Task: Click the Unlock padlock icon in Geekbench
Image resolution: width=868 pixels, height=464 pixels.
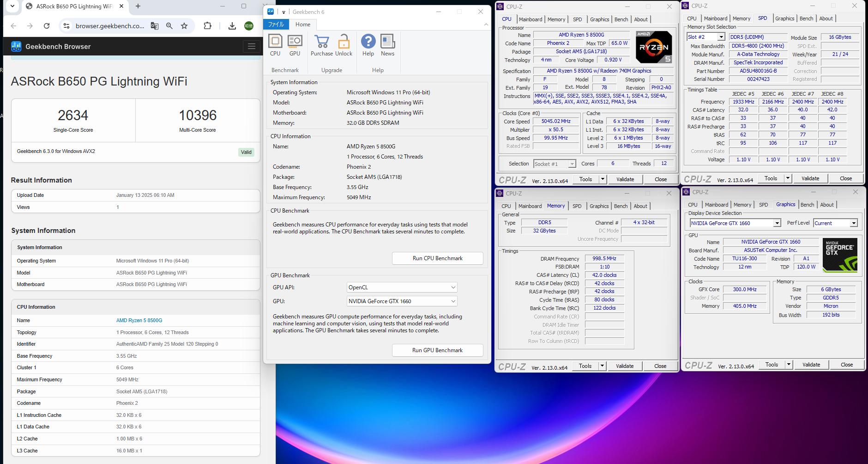Action: pyautogui.click(x=344, y=45)
